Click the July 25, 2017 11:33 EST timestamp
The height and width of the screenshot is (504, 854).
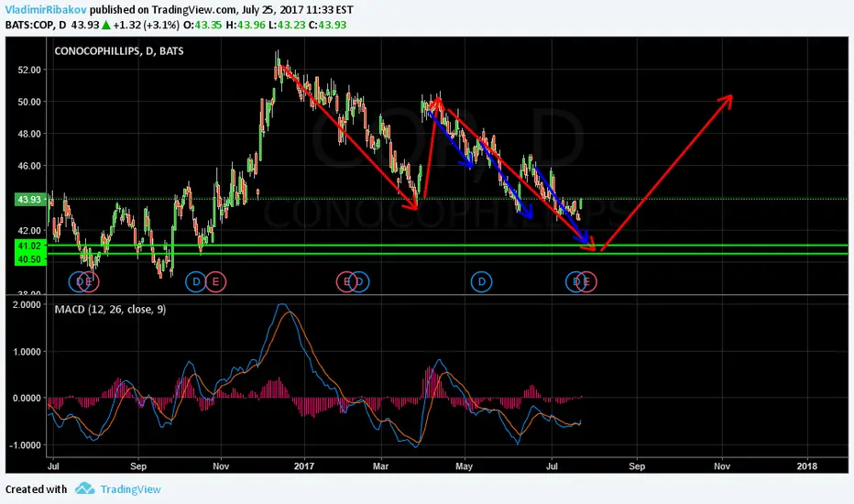coord(297,10)
